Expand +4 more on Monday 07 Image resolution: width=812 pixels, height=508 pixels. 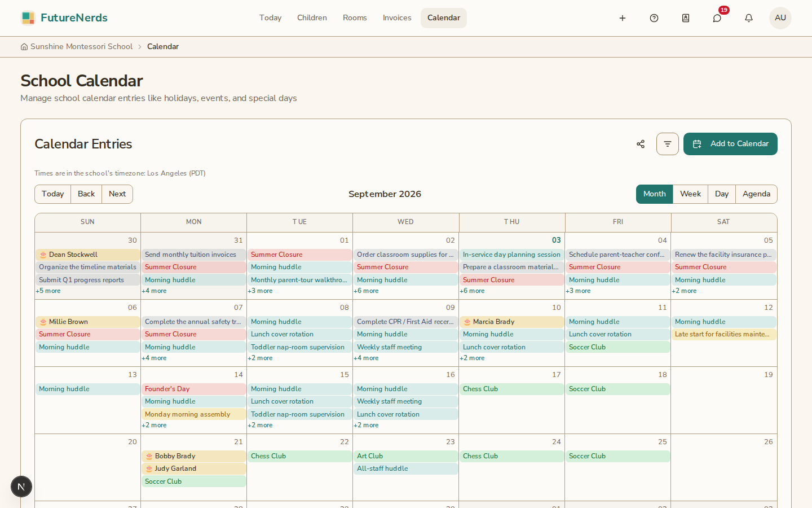pyautogui.click(x=154, y=358)
